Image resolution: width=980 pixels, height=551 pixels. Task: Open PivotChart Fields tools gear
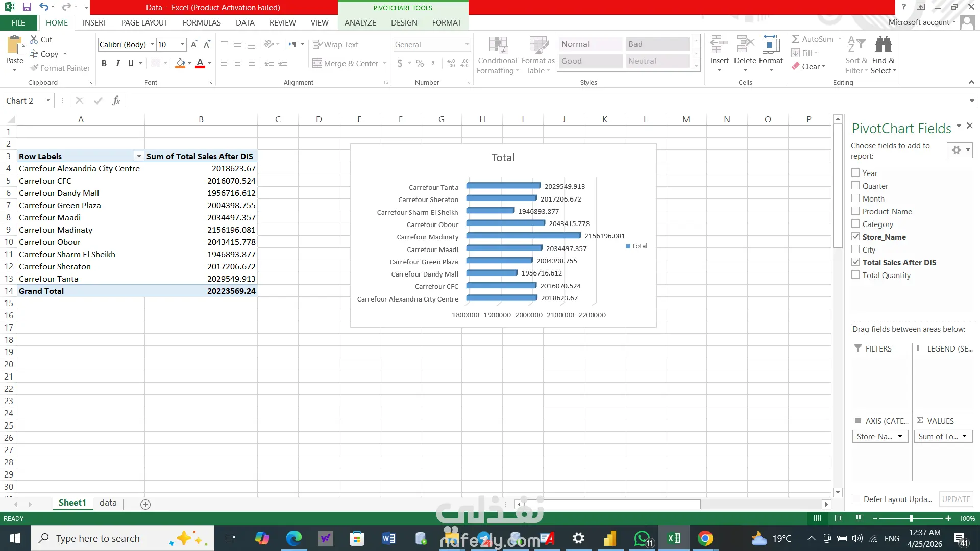(x=960, y=150)
